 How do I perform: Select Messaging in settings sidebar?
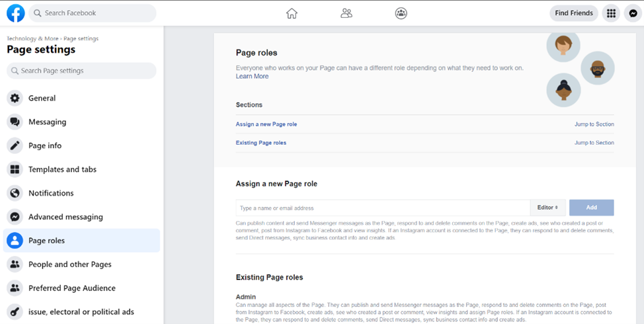click(x=47, y=122)
